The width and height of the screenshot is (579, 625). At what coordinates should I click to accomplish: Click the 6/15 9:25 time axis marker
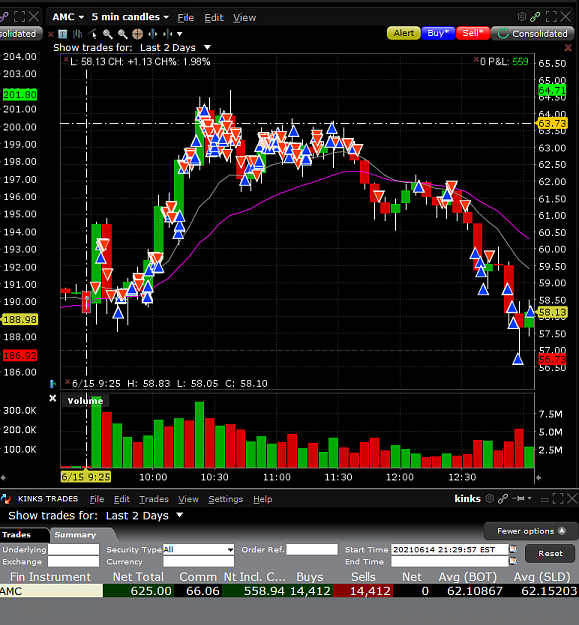86,477
